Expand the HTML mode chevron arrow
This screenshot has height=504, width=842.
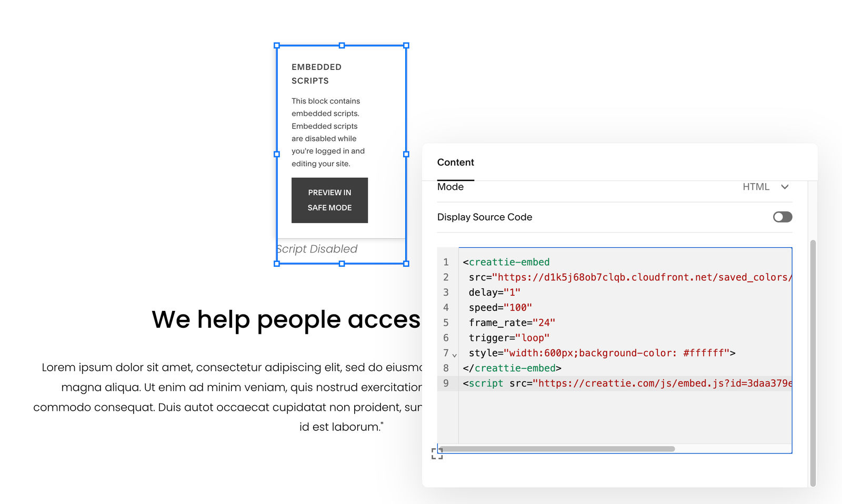(785, 187)
